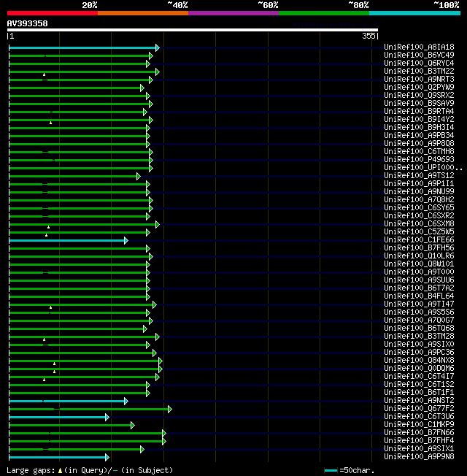Click the query end position 355
The image size is (467, 476).
click(x=368, y=36)
